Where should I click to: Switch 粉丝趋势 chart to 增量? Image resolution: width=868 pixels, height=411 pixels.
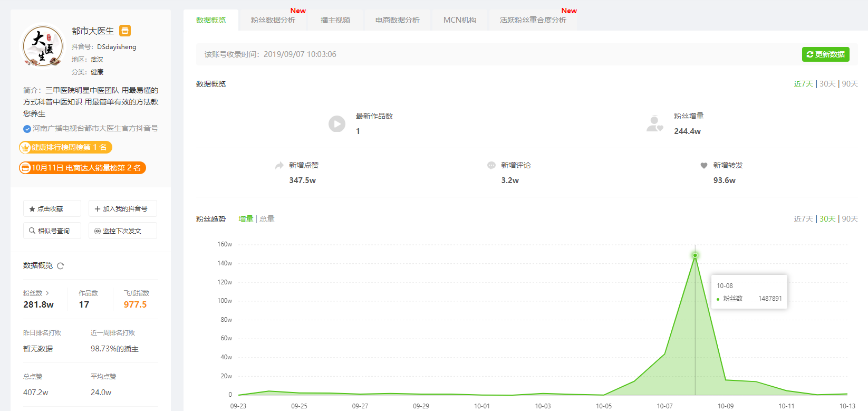click(x=246, y=219)
